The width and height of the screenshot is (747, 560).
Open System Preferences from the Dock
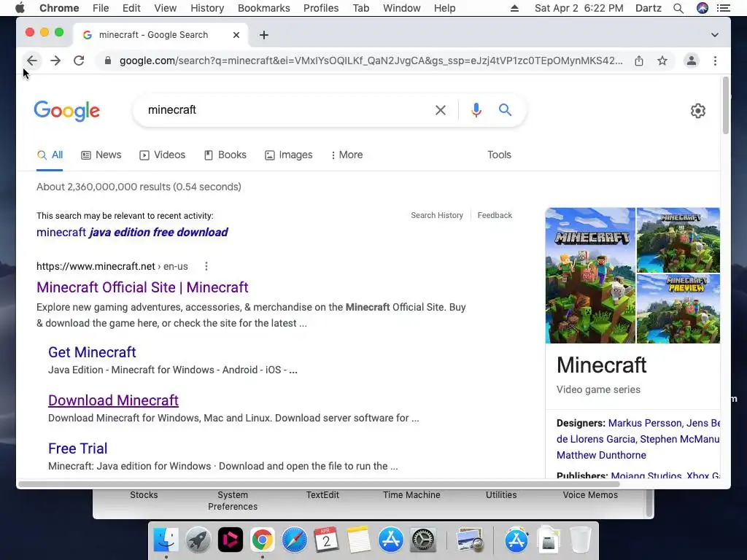pyautogui.click(x=422, y=540)
